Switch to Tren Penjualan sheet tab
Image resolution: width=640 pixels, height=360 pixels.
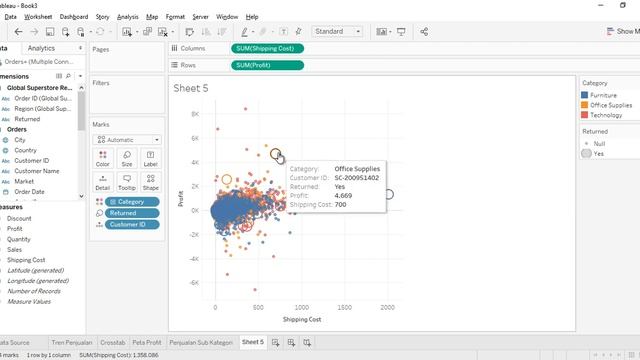pos(72,342)
